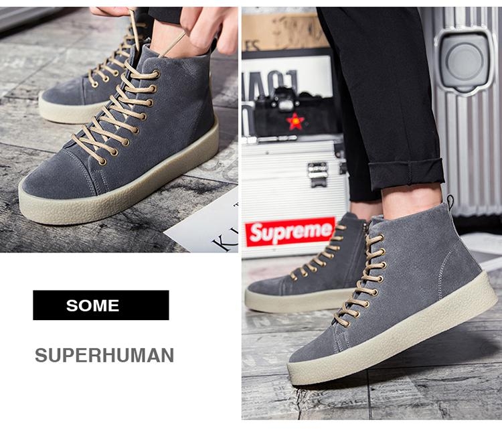Click the metal latch on the aluminum case
Screen dimensions: 502x448
[x=317, y=174]
